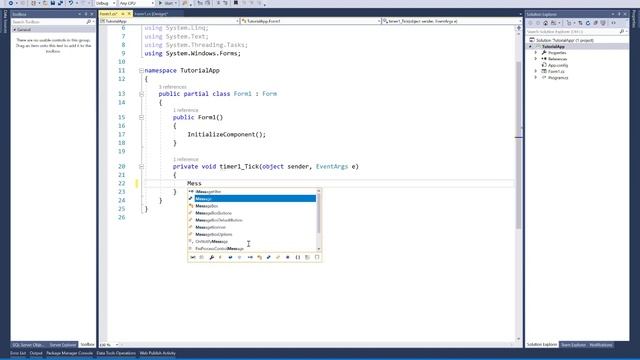Open the TutorialApp project navigation dropdown

coord(169,21)
